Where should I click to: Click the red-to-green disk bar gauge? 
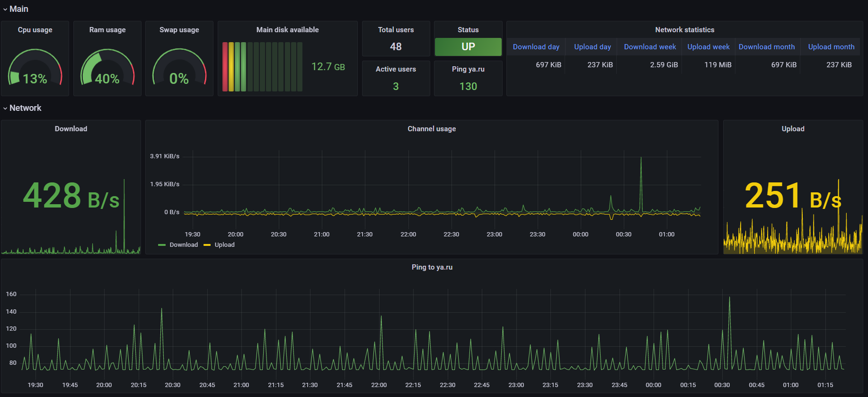(x=262, y=67)
